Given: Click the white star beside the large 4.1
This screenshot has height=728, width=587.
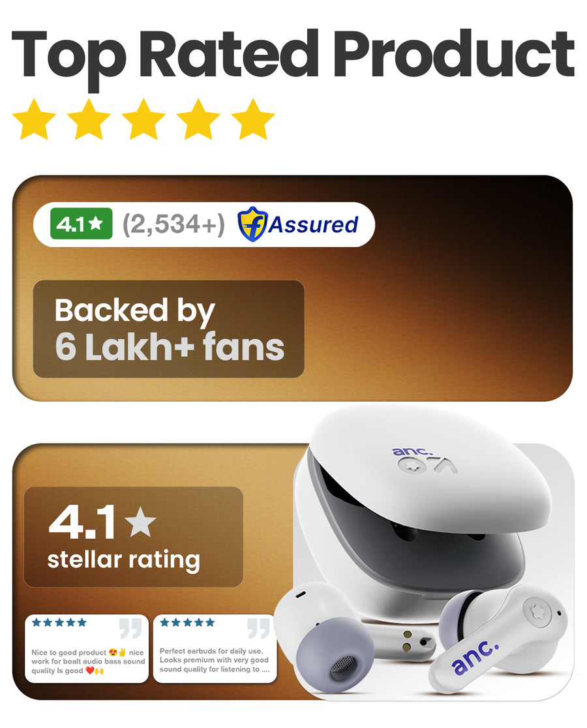Looking at the screenshot, I should [141, 521].
